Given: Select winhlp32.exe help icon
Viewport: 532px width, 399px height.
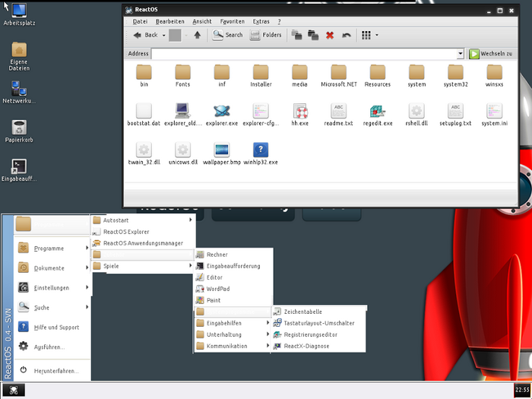Looking at the screenshot, I should point(261,150).
